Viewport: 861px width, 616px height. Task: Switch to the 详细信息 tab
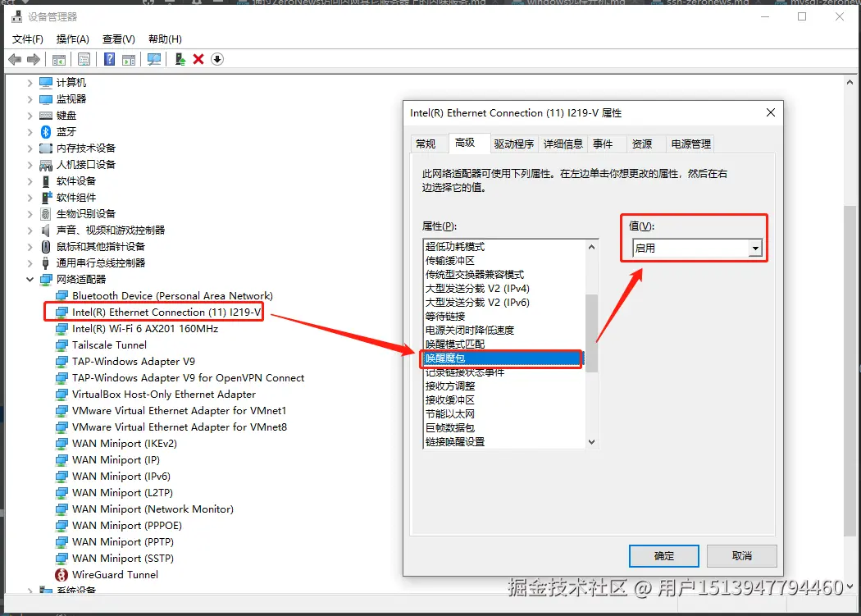[x=563, y=144]
